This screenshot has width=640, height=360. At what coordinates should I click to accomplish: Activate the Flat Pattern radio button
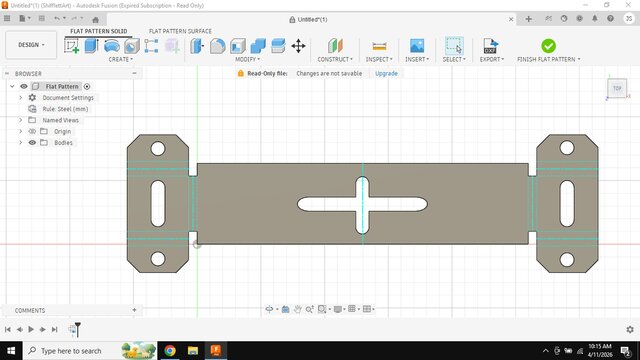pos(87,87)
